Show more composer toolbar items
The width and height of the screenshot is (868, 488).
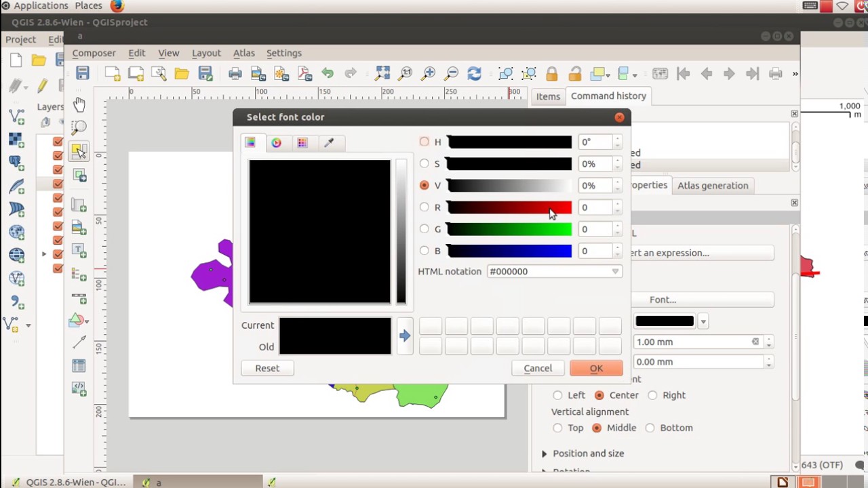[795, 73]
